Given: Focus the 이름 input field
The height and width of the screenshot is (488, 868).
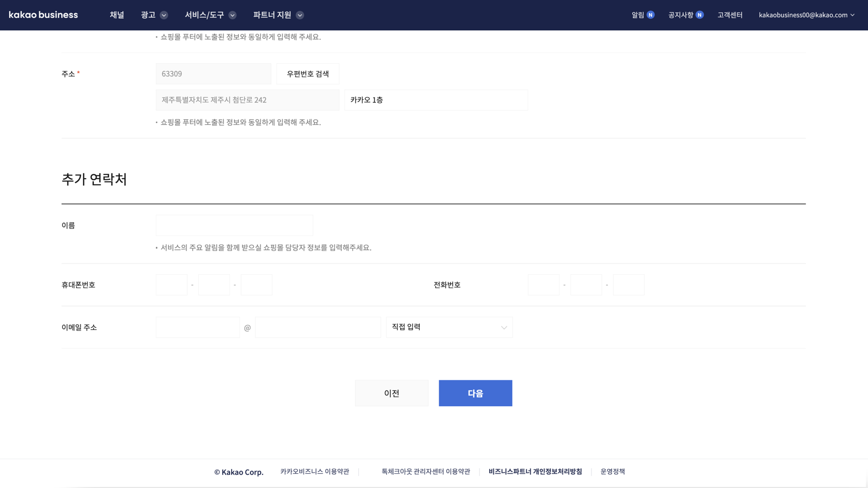Looking at the screenshot, I should coord(234,225).
